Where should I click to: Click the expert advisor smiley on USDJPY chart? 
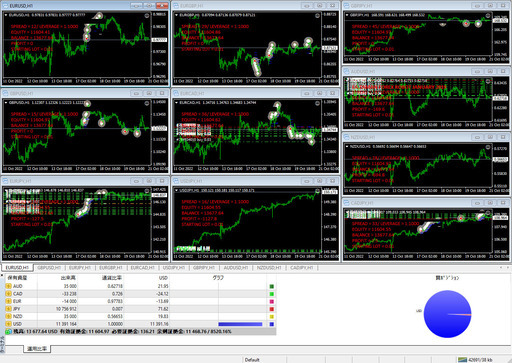[x=317, y=191]
